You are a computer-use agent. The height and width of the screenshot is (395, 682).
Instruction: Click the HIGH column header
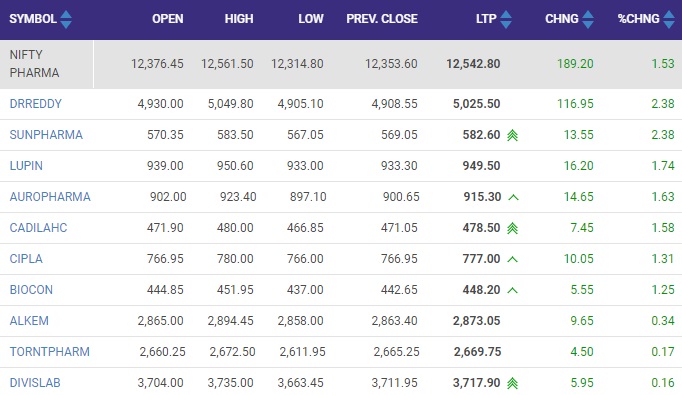pyautogui.click(x=239, y=19)
